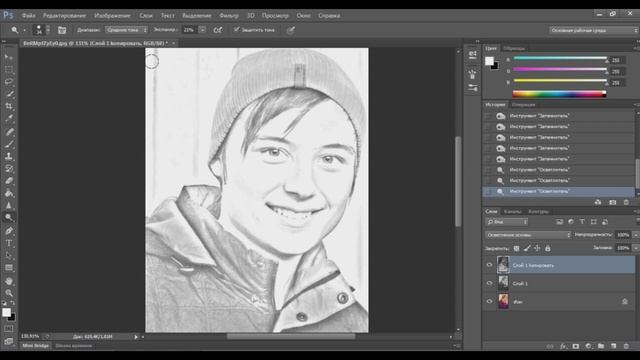Switch to the 'Операции' tab
Image resolution: width=640 pixels, height=360 pixels.
523,105
